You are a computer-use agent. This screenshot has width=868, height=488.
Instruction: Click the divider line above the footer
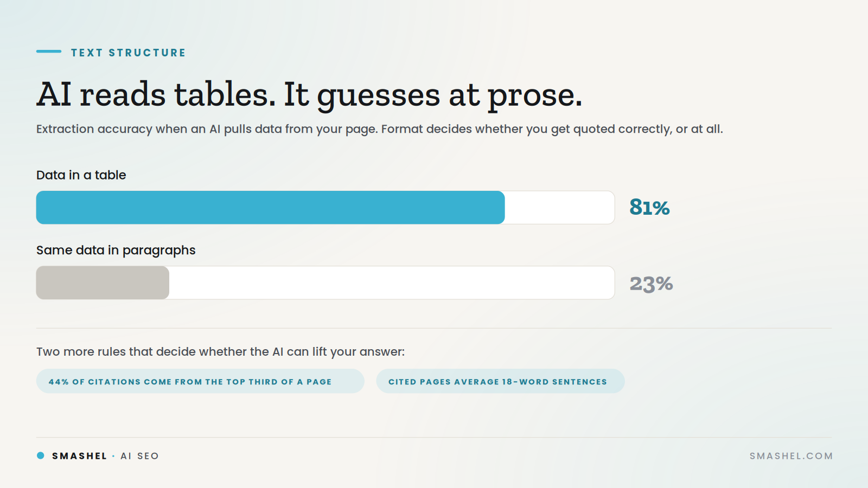(x=434, y=437)
